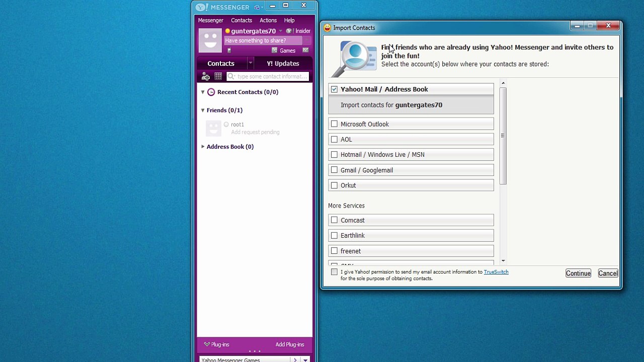644x362 pixels.
Task: Click the Recent Contacts clock icon
Action: 211,92
